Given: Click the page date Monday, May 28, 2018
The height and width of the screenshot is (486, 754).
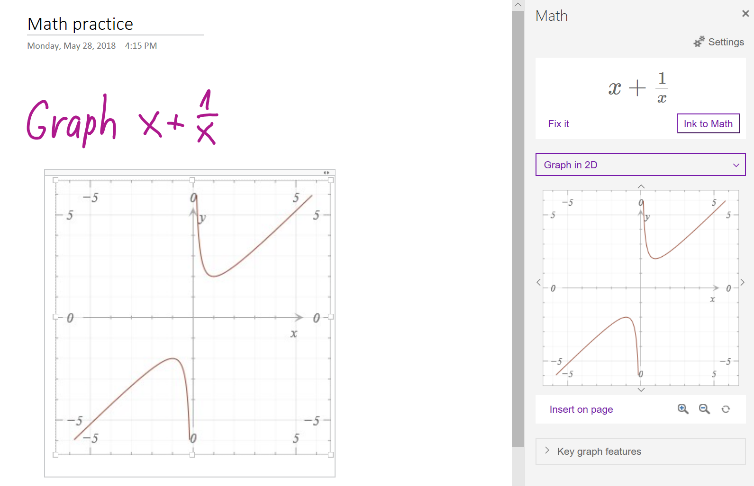Looking at the screenshot, I should click(x=70, y=46).
